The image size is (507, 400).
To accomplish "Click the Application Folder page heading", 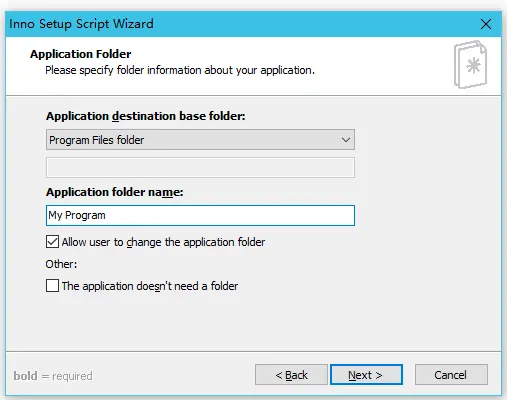I will coord(81,54).
